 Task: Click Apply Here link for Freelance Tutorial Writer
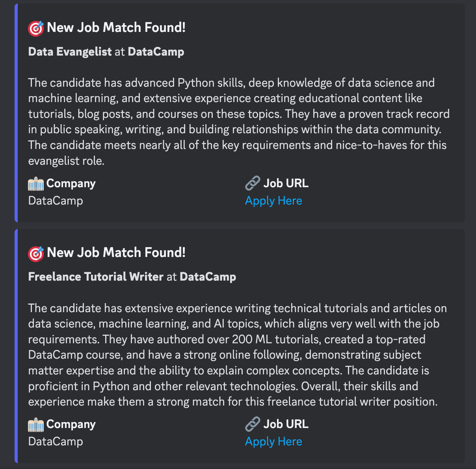pos(273,441)
